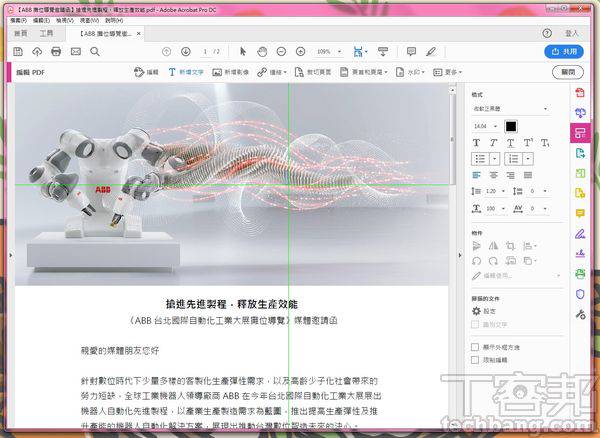Open 更多 more dropdown in edit toolbar

pyautogui.click(x=448, y=72)
